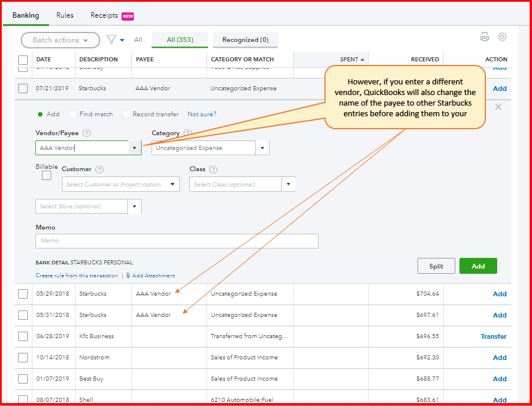Expand the filter dropdown arrow
532x406 pixels.
pyautogui.click(x=122, y=40)
